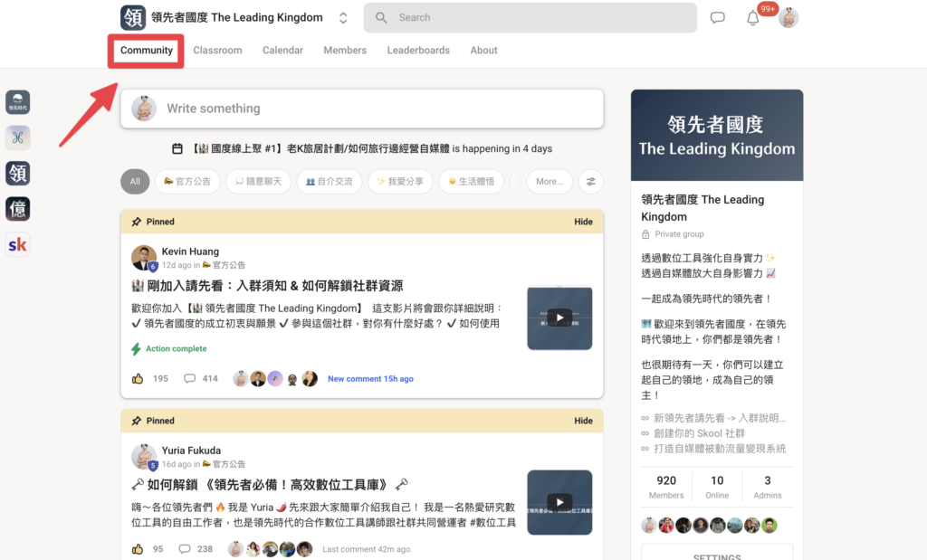This screenshot has width=927, height=560.
Task: Expand the group switcher arrows
Action: pyautogui.click(x=343, y=18)
